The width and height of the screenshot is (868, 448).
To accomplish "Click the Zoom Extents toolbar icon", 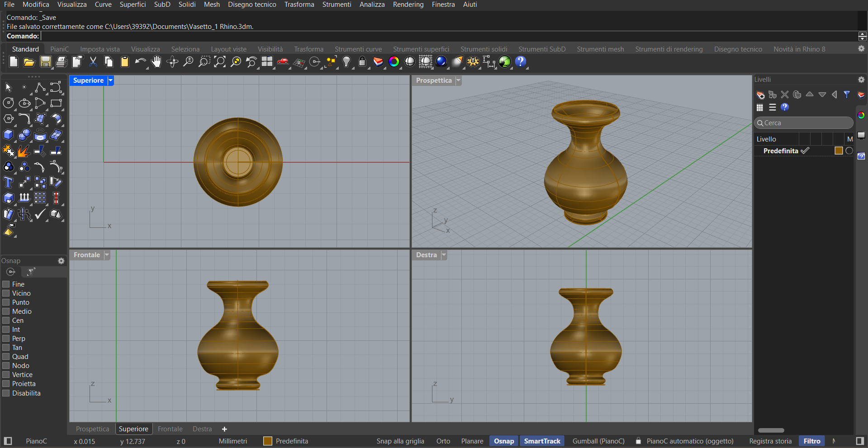I will coord(220,62).
